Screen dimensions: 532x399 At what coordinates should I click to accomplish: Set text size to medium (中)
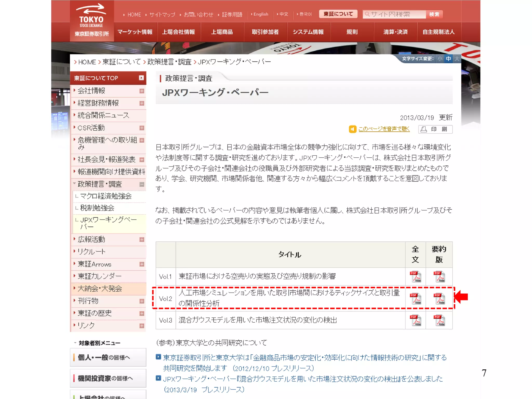pyautogui.click(x=448, y=59)
